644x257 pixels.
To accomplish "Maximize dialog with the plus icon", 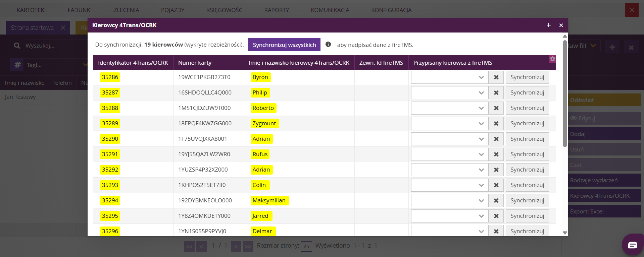I will (548, 25).
